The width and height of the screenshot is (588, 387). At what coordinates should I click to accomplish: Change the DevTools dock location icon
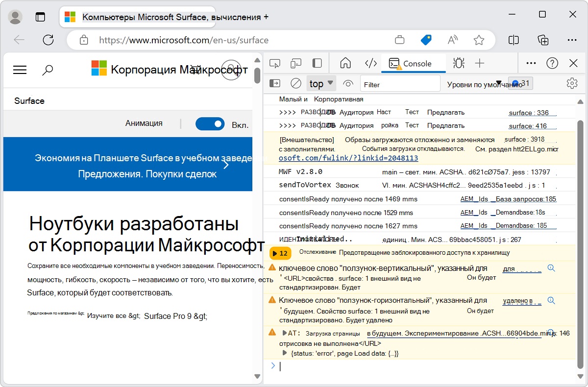coord(317,63)
